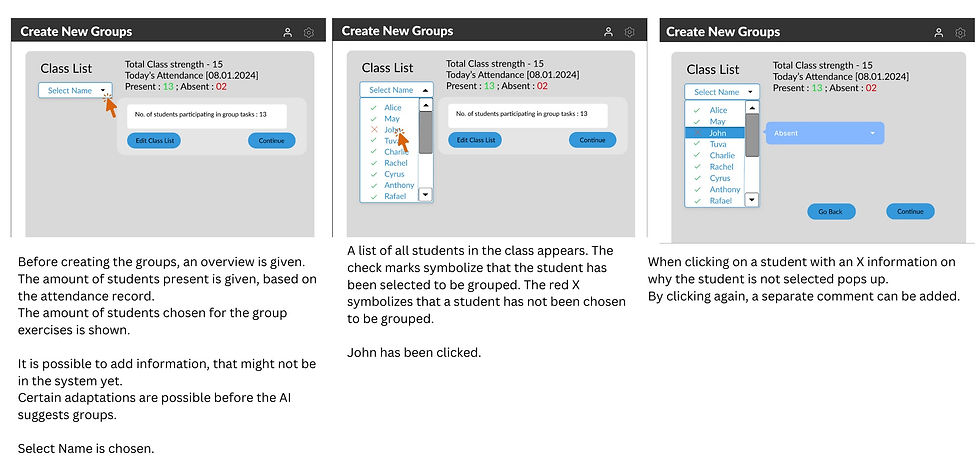
Task: Select May in the middle mockup list
Action: tap(392, 119)
